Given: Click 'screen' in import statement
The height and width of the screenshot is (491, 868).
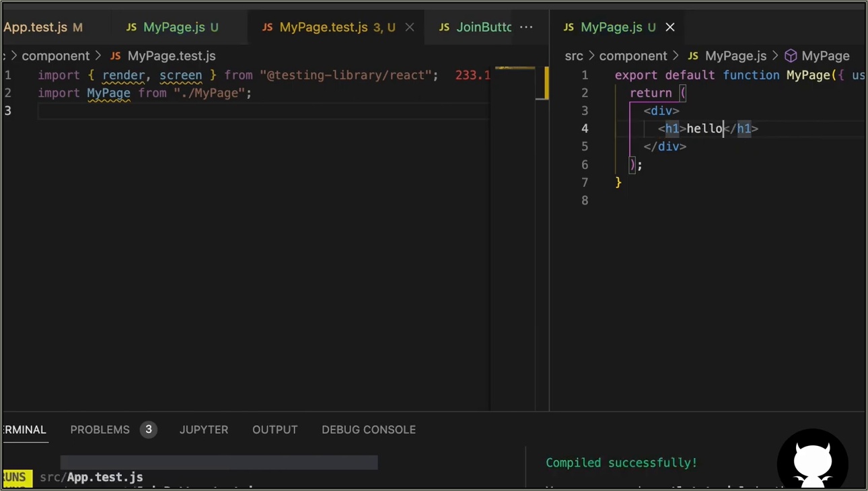Looking at the screenshot, I should (181, 75).
